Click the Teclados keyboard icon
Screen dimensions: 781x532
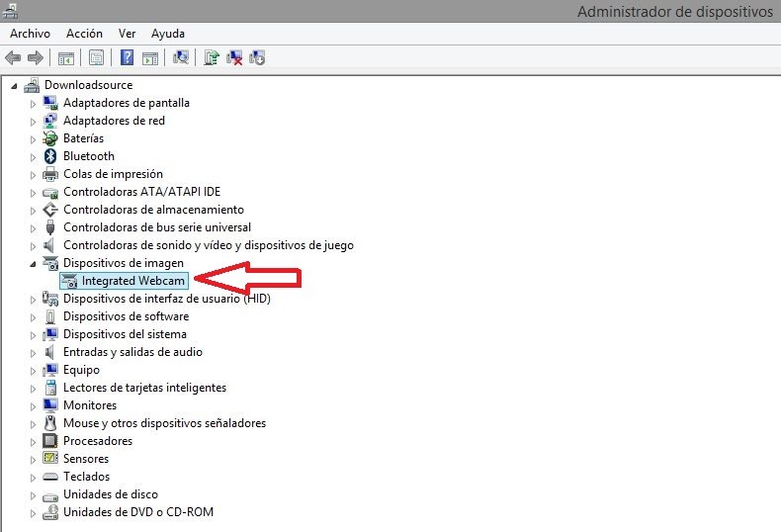[49, 477]
